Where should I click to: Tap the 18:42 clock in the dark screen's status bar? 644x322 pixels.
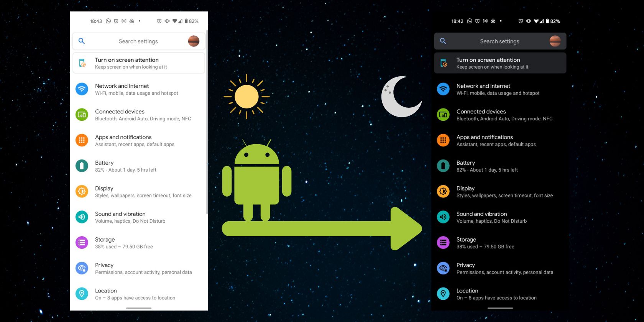point(457,21)
